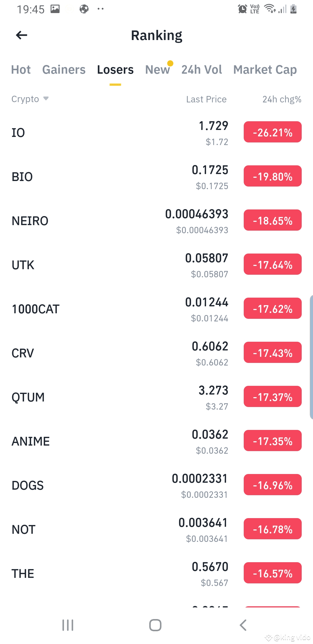
Task: Select the 24h Vol tab
Action: 202,70
